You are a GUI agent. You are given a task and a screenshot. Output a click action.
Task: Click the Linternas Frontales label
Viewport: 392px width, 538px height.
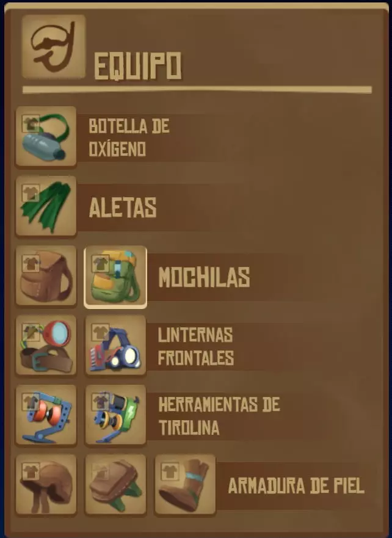tap(196, 346)
